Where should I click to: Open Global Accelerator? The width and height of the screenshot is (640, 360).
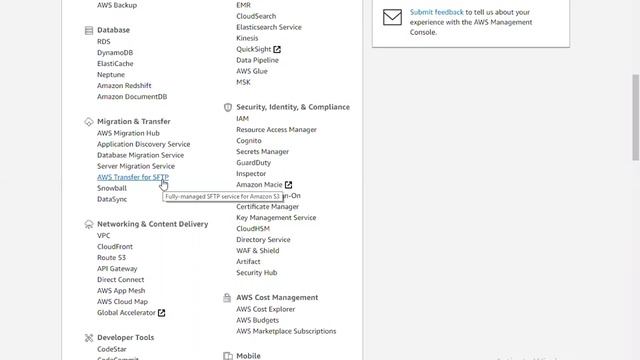click(x=126, y=313)
